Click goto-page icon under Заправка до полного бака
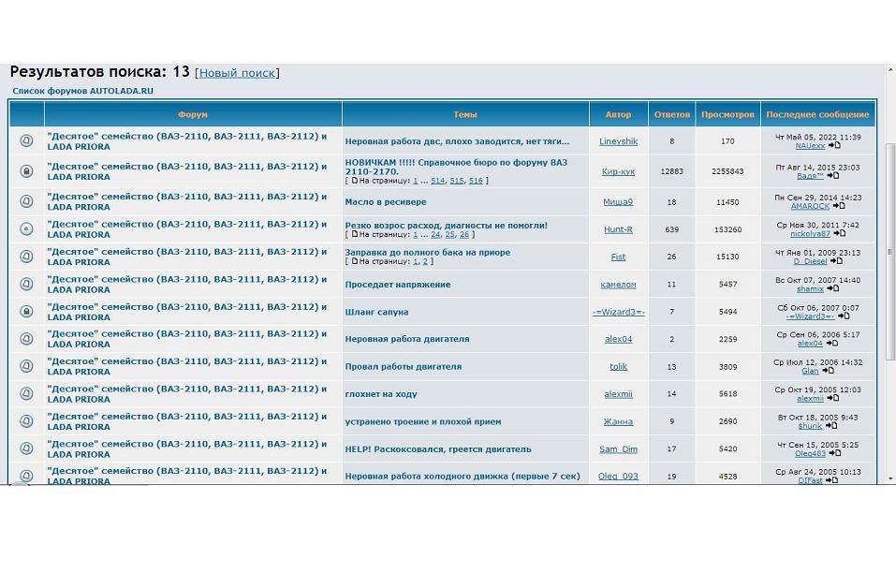The image size is (896, 588). 355,262
